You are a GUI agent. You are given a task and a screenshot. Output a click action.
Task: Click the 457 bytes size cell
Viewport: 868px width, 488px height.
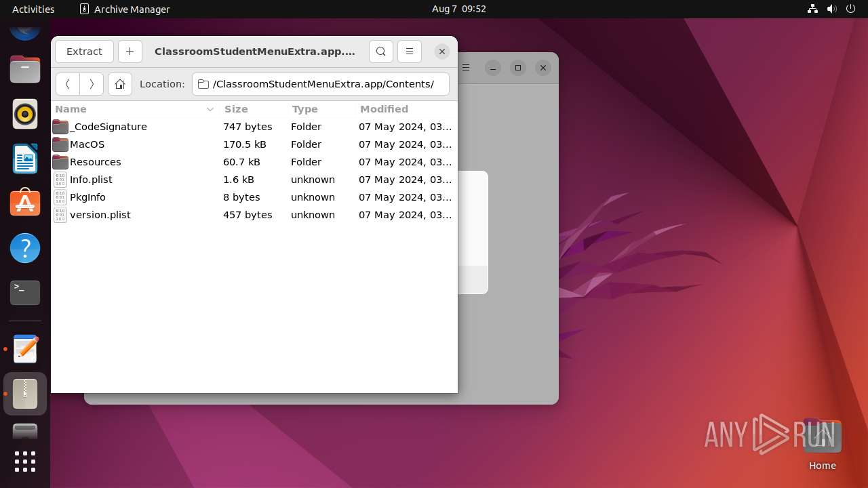248,215
